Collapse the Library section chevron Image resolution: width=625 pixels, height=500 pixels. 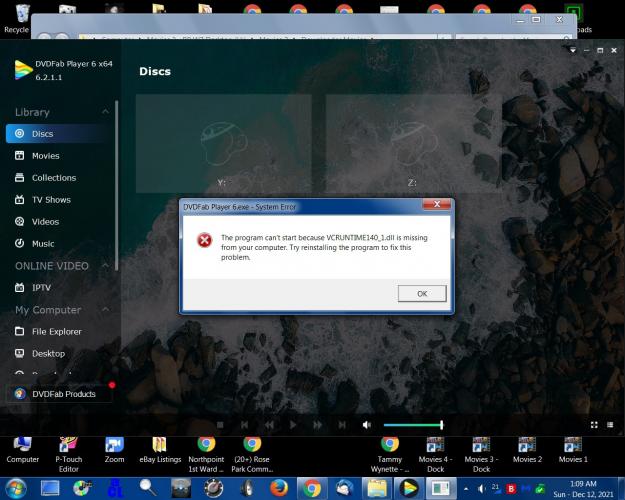point(105,112)
